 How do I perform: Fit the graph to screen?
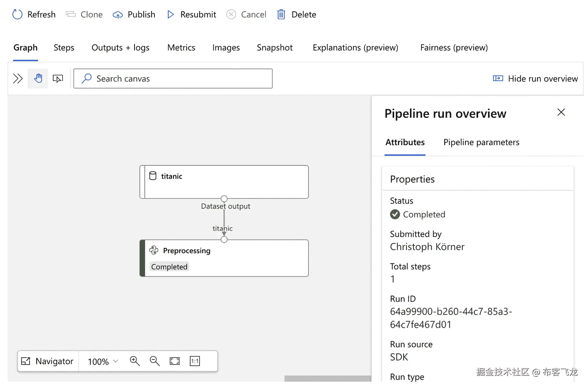[175, 361]
